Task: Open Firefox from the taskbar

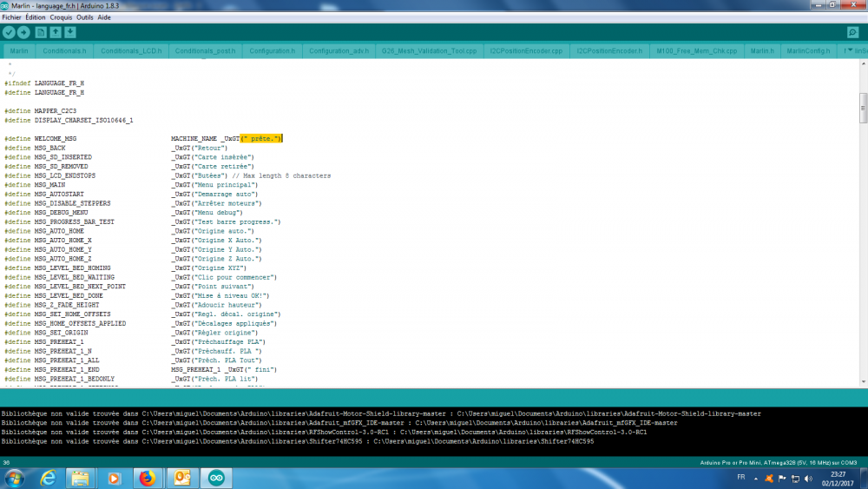Action: 148,478
